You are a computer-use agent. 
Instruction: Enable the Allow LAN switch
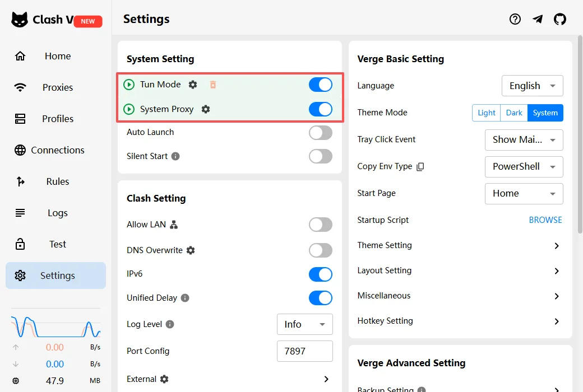pos(321,225)
